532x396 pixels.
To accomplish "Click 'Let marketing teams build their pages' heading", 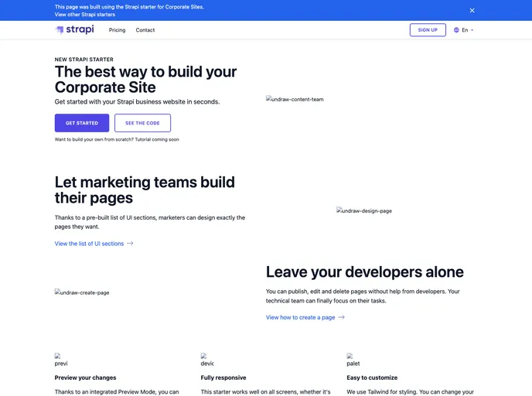I will coord(145,190).
